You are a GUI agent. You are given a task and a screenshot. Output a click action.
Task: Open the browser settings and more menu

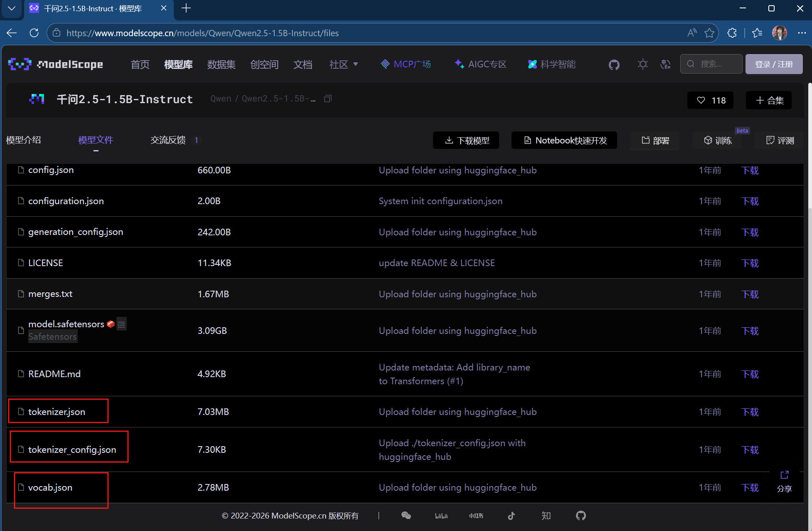802,33
